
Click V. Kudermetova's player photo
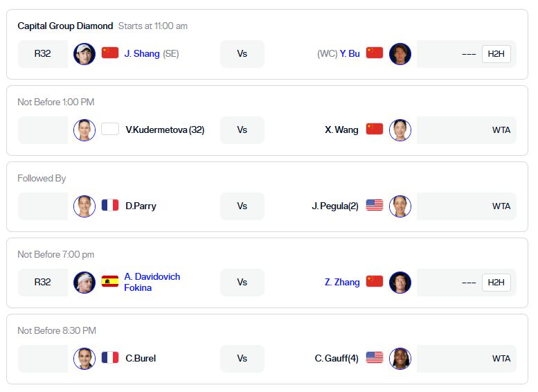84,130
